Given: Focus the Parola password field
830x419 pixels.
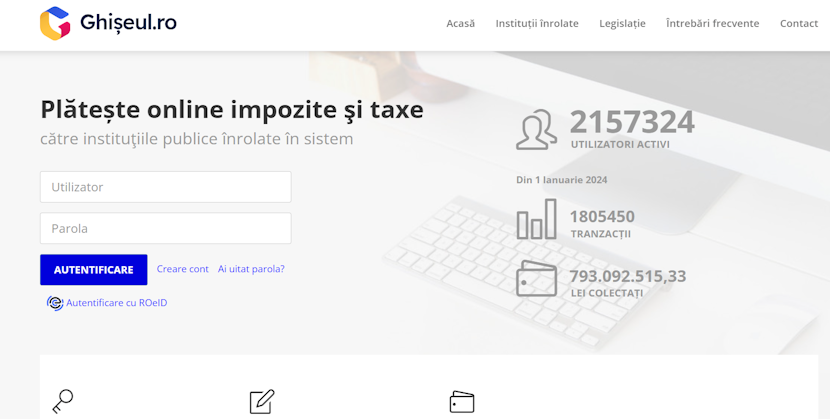Looking at the screenshot, I should pyautogui.click(x=166, y=229).
